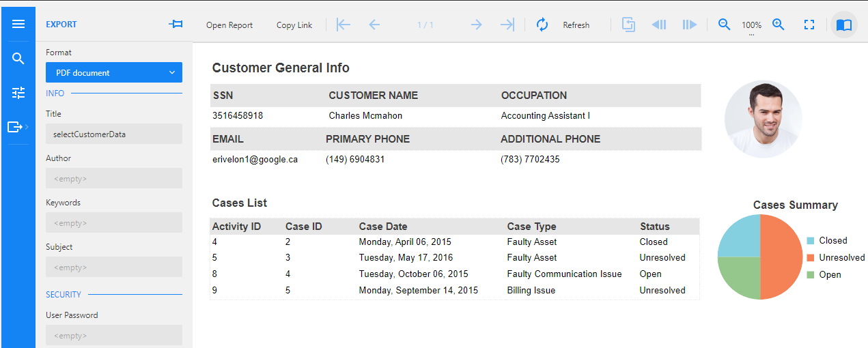Open the PDF document format dropdown
Screen dimensions: 868x348
(114, 72)
